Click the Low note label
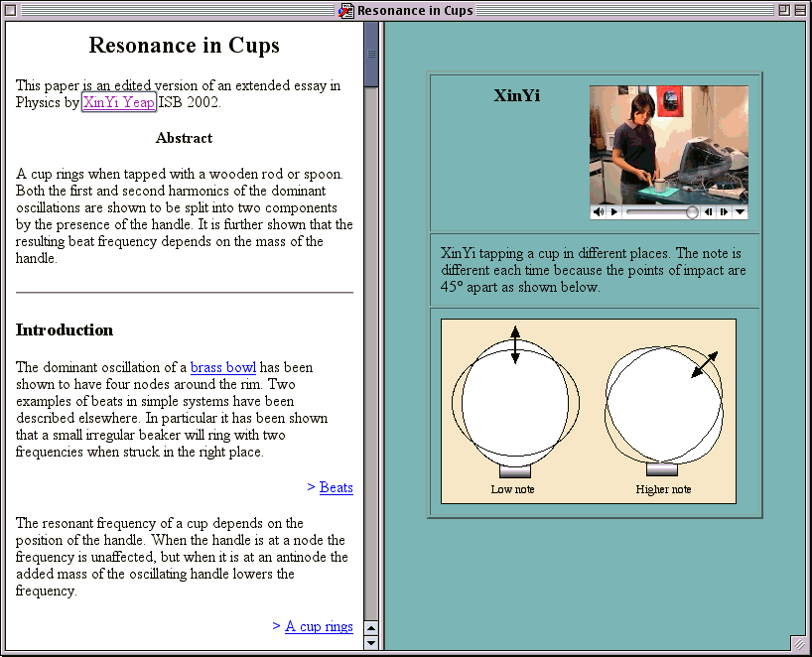Screen dimensions: 812x657 (512, 489)
